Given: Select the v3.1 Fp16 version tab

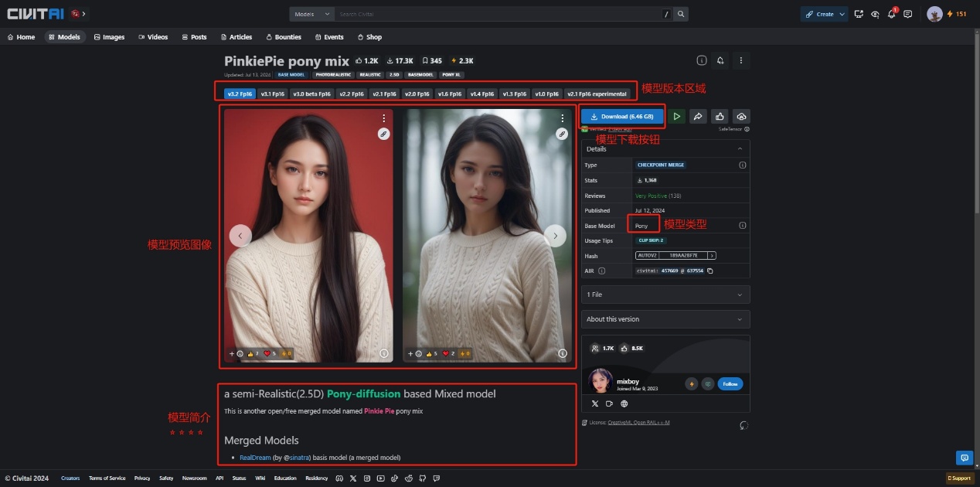Looking at the screenshot, I should [272, 94].
